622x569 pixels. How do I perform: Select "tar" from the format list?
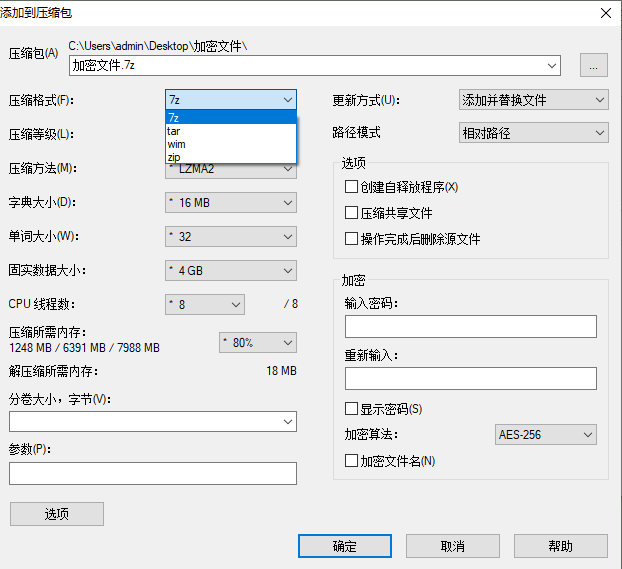click(175, 130)
